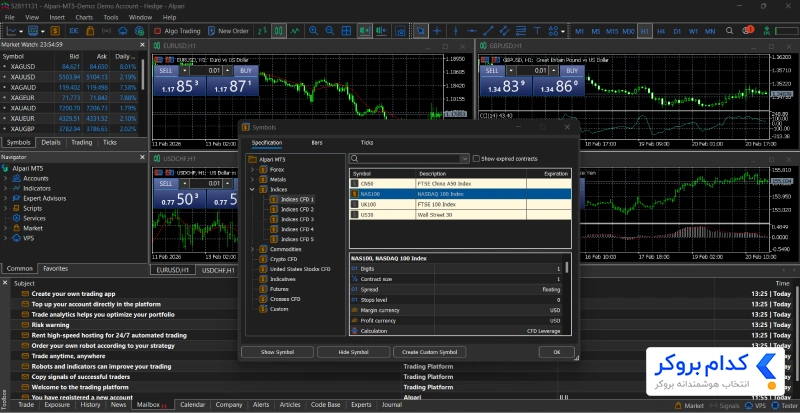Enable Show expired contracts checkbox

[477, 159]
